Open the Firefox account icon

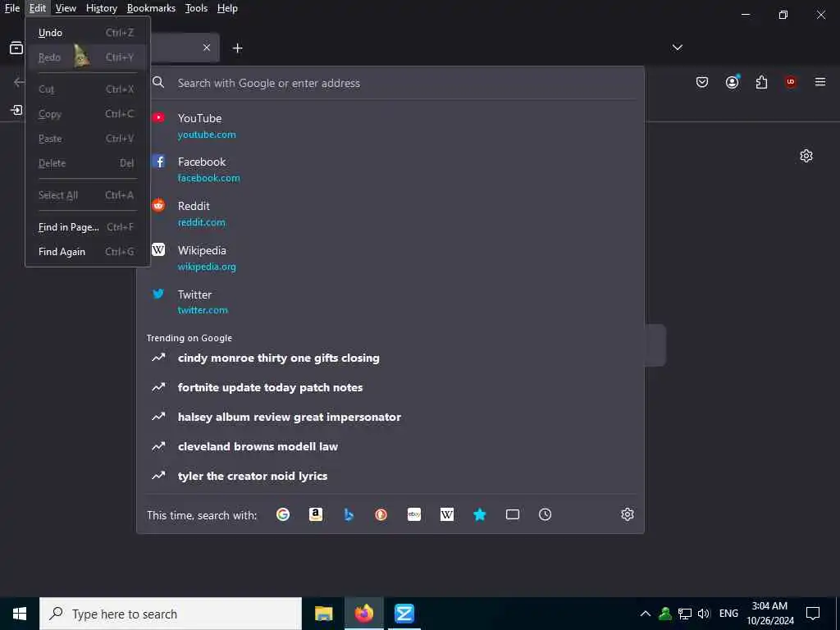point(732,82)
